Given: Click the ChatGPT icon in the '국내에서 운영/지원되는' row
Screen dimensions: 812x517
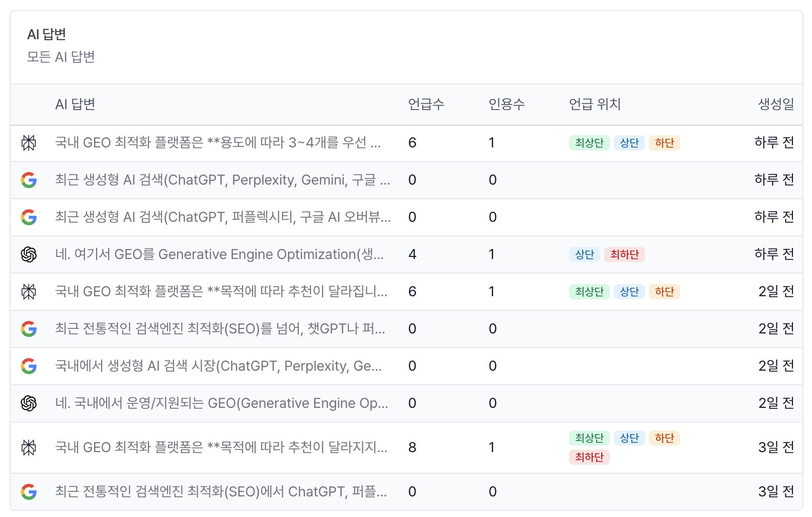Looking at the screenshot, I should click(x=29, y=403).
